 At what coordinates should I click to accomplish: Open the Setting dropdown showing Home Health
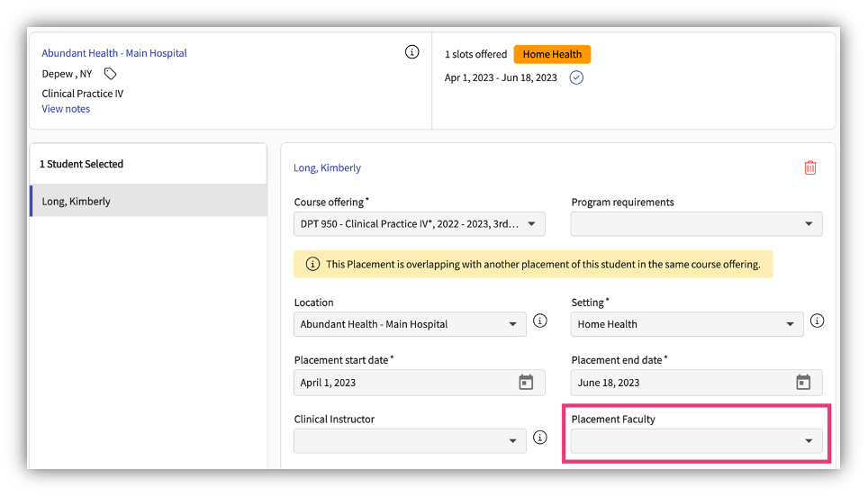coord(687,324)
